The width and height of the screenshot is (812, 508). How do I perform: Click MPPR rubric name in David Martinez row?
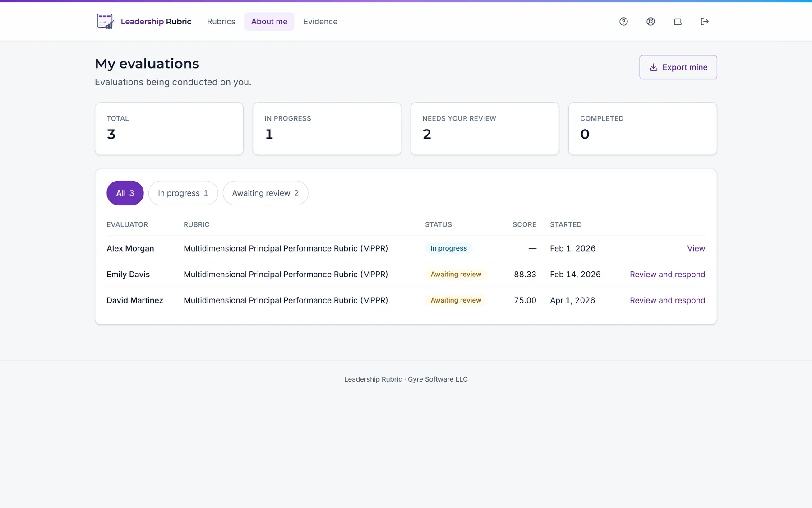click(286, 300)
